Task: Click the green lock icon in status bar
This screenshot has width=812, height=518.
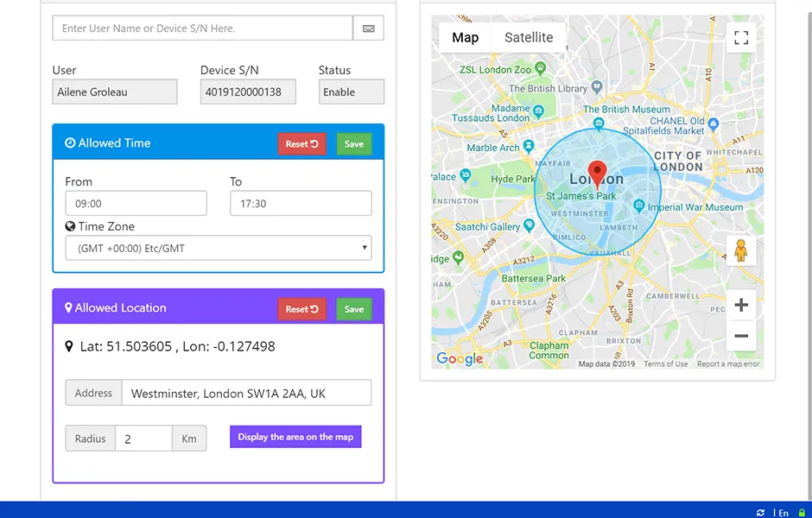Action: coord(802,513)
